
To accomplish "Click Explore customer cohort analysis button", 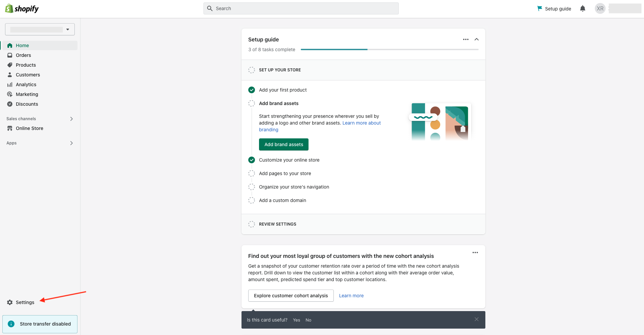I will tap(291, 296).
